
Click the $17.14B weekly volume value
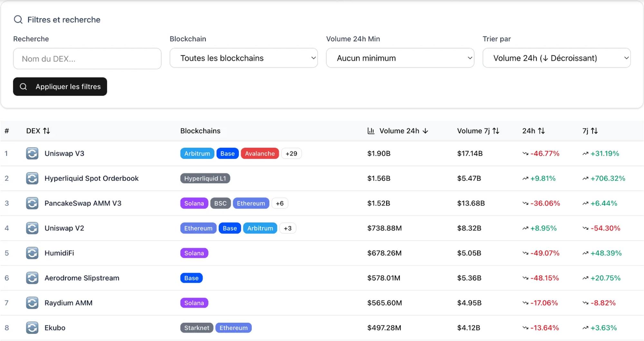(470, 153)
